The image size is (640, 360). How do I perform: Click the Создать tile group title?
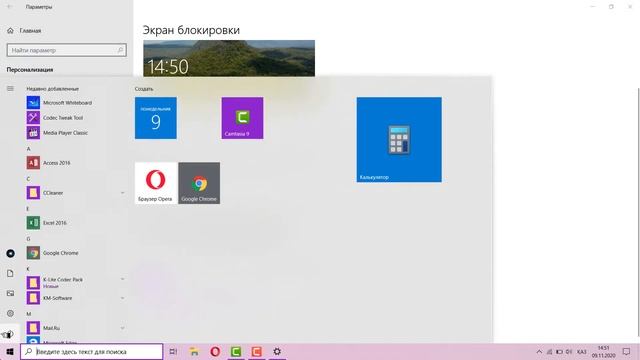pyautogui.click(x=144, y=89)
